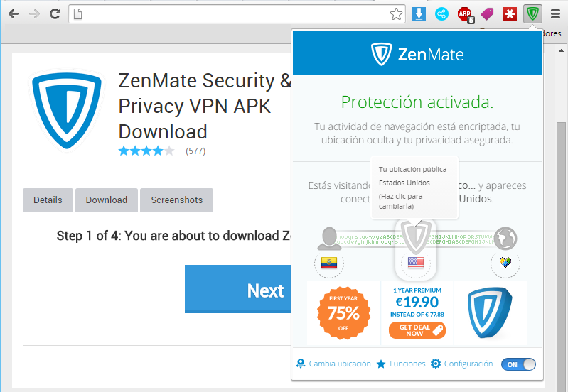Open the AdBlock Plus extension icon
This screenshot has height=392, width=568.
[465, 14]
